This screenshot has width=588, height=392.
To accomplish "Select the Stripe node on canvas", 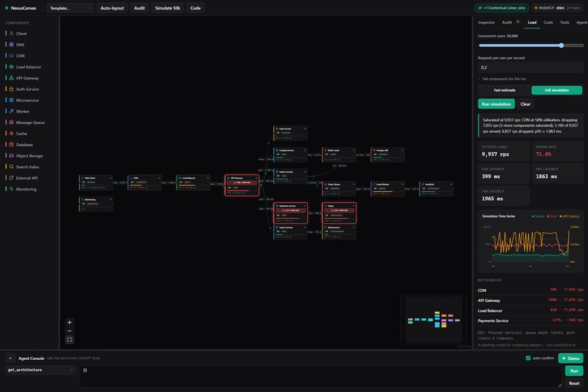I will coord(339,213).
